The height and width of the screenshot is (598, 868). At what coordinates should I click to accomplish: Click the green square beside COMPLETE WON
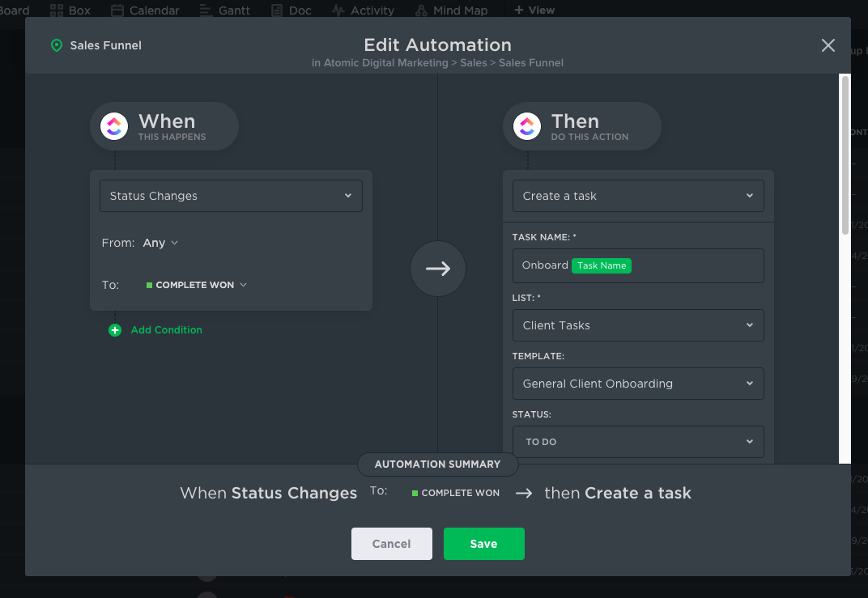tap(148, 285)
